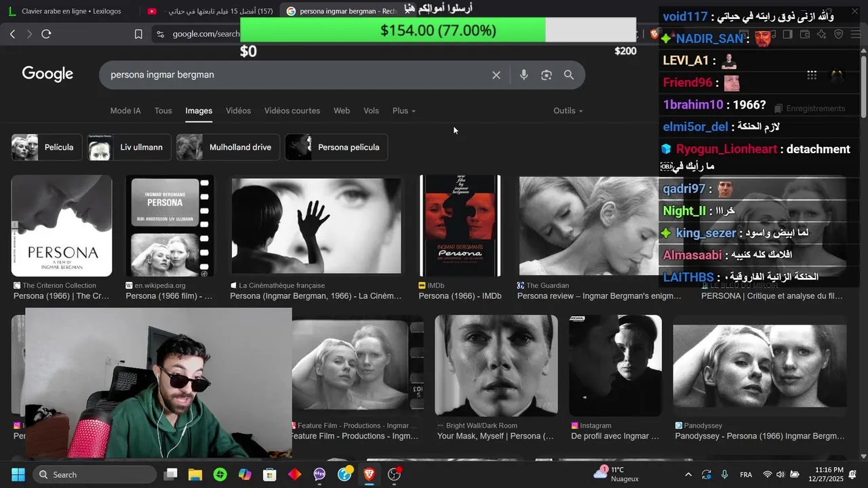Image resolution: width=868 pixels, height=488 pixels.
Task: Open Persona (1966 film) Wikipedia link
Action: pyautogui.click(x=169, y=296)
